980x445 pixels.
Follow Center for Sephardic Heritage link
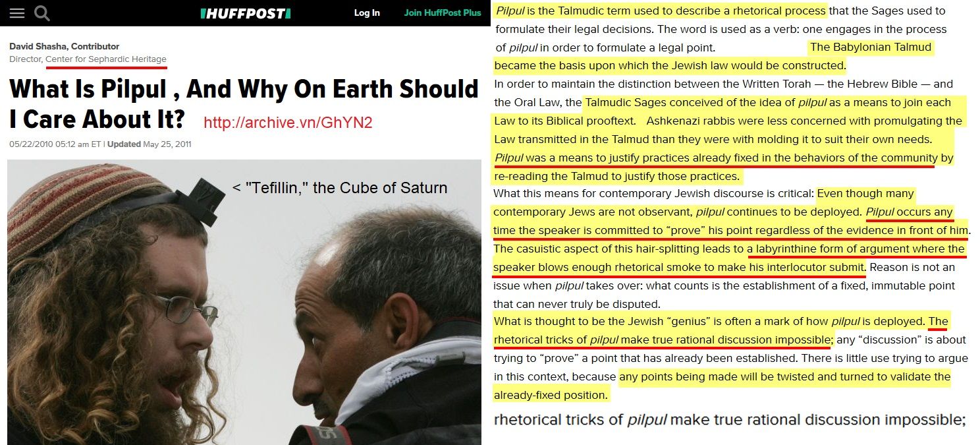pyautogui.click(x=106, y=59)
